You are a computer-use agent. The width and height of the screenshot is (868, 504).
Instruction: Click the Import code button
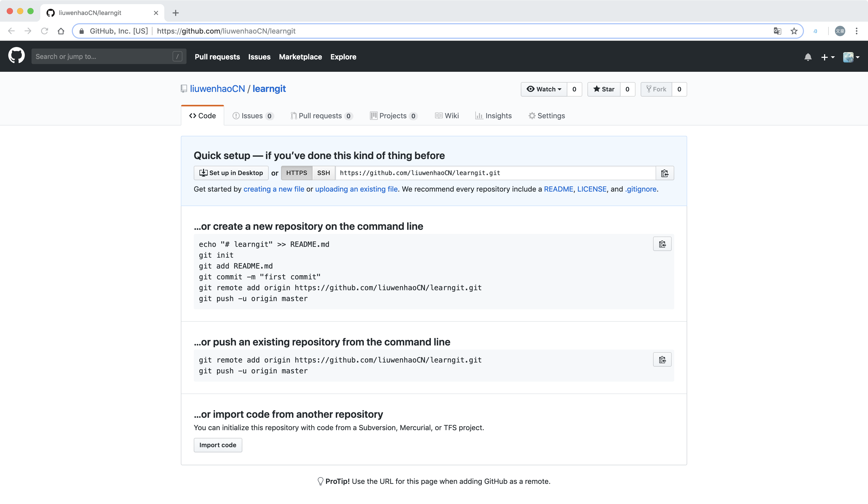point(218,445)
